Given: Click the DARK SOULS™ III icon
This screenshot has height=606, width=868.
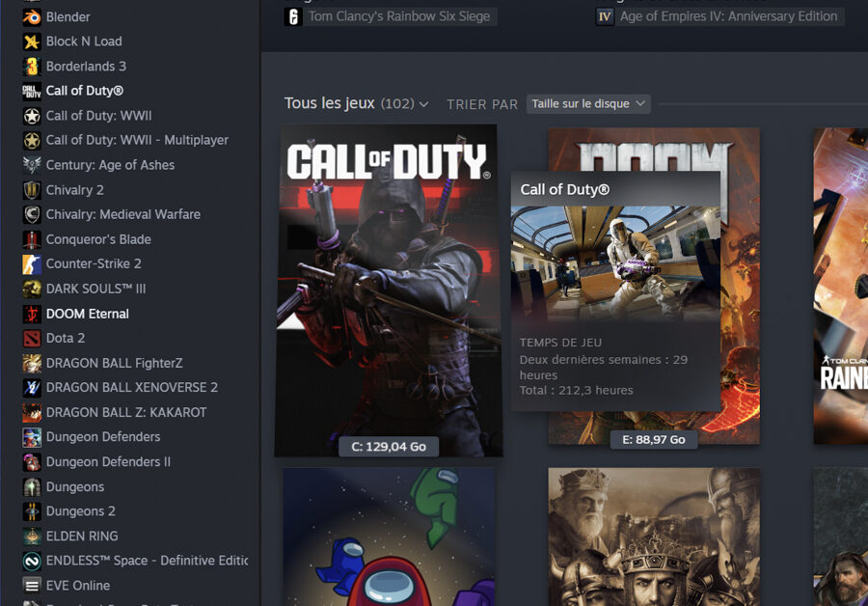Looking at the screenshot, I should point(32,289).
